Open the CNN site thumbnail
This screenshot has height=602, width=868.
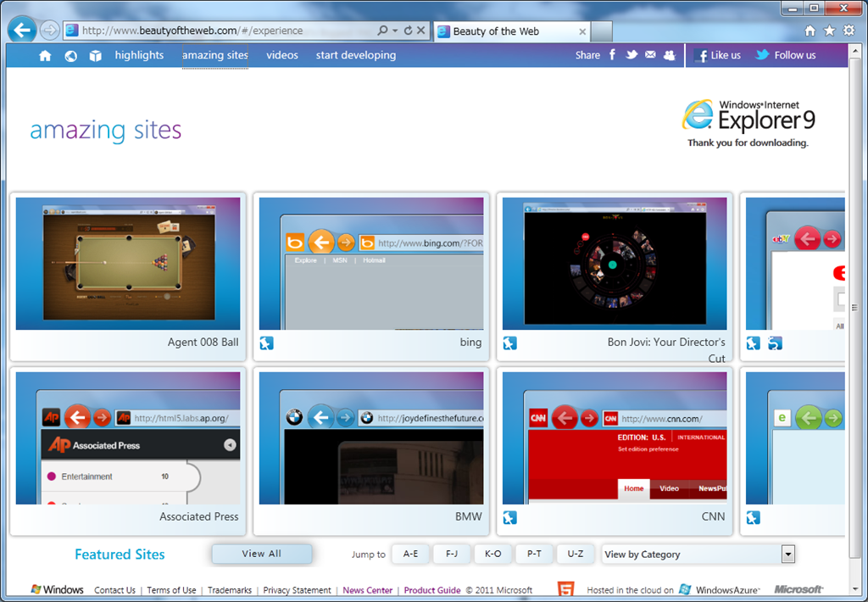pyautogui.click(x=615, y=438)
